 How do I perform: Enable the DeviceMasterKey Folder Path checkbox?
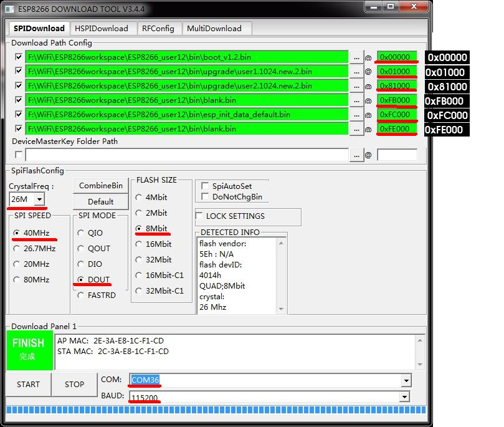19,155
